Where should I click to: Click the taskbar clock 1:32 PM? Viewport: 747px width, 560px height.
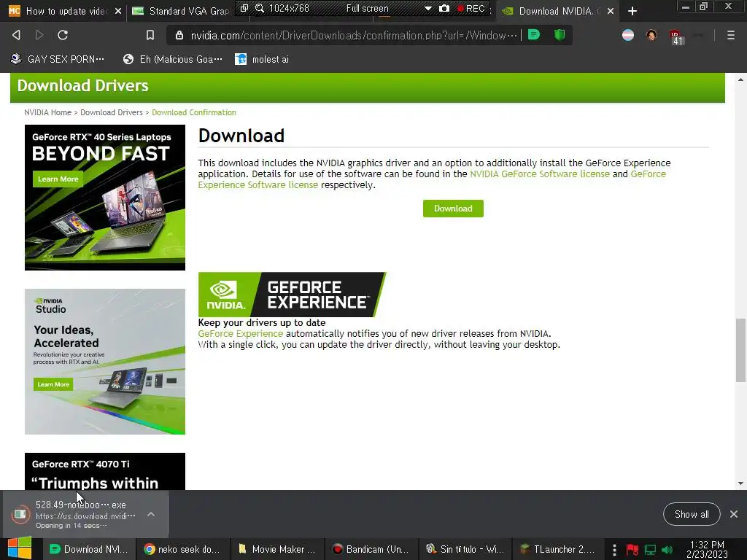pos(707,549)
